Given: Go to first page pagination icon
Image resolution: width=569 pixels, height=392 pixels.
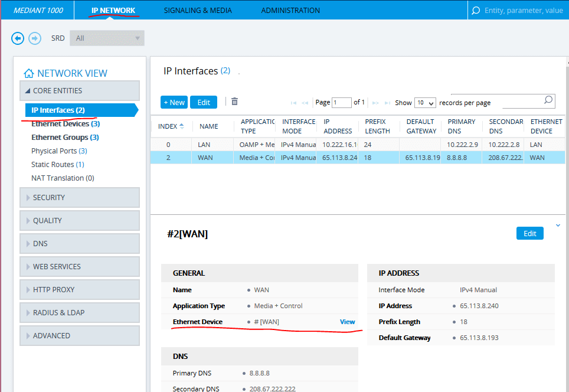Looking at the screenshot, I should (x=293, y=103).
